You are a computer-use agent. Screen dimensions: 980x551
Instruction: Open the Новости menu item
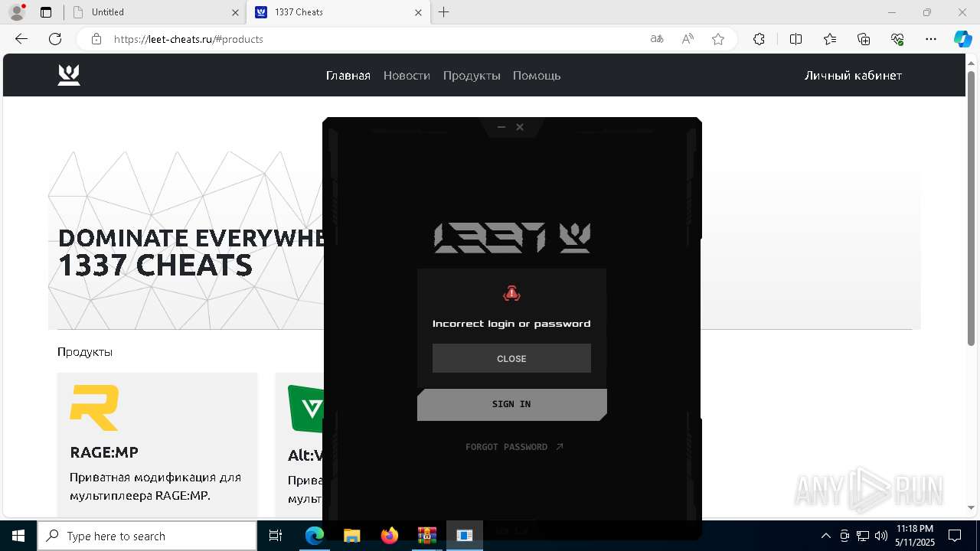(407, 75)
